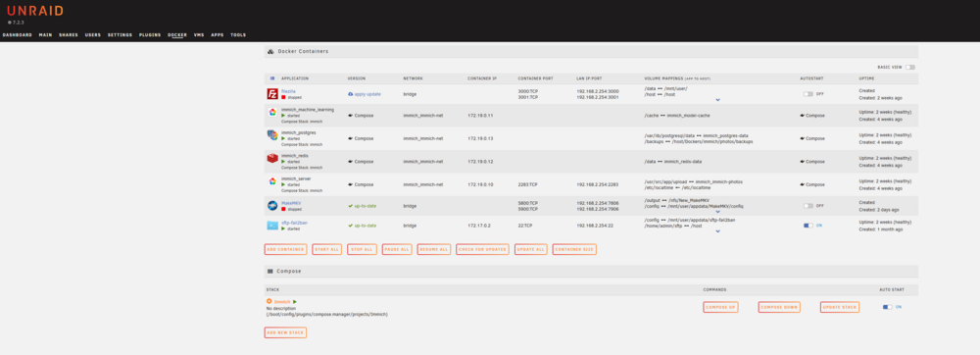The width and height of the screenshot is (980, 355).
Task: Enable autostart for filezilla
Action: click(x=808, y=94)
